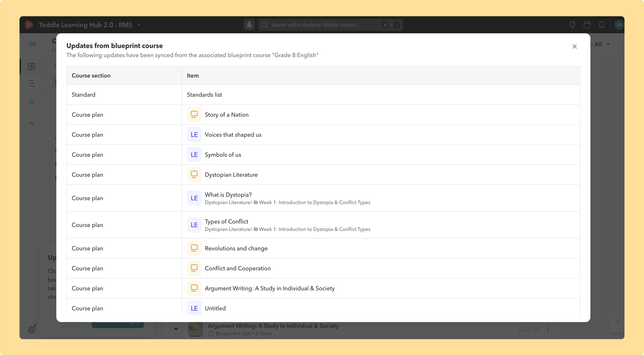Click the Dystopian Literature unit icon
This screenshot has width=644, height=355.
click(194, 175)
